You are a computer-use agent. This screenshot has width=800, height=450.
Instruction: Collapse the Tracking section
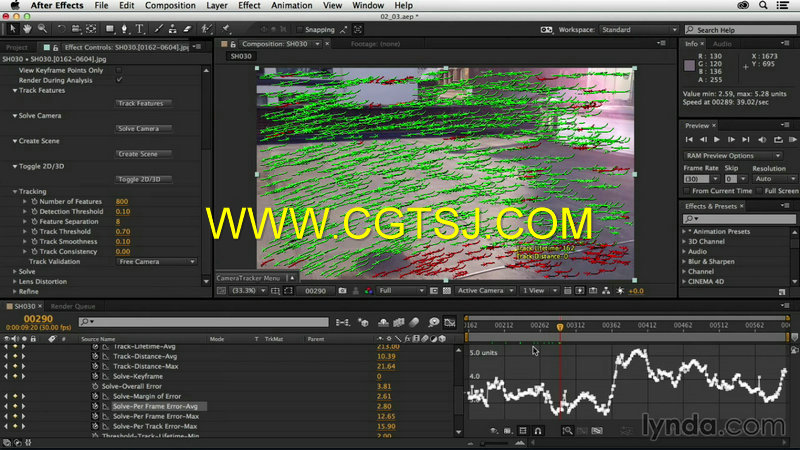tap(15, 191)
